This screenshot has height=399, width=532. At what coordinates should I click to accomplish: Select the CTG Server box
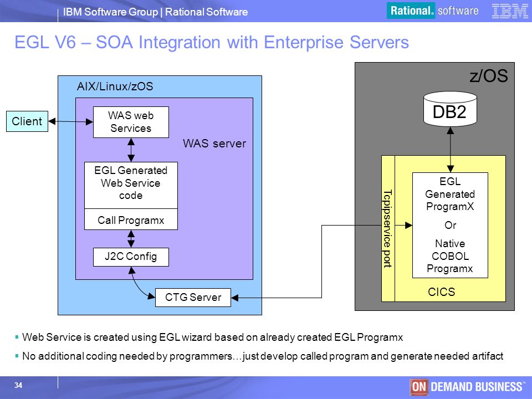pos(193,298)
